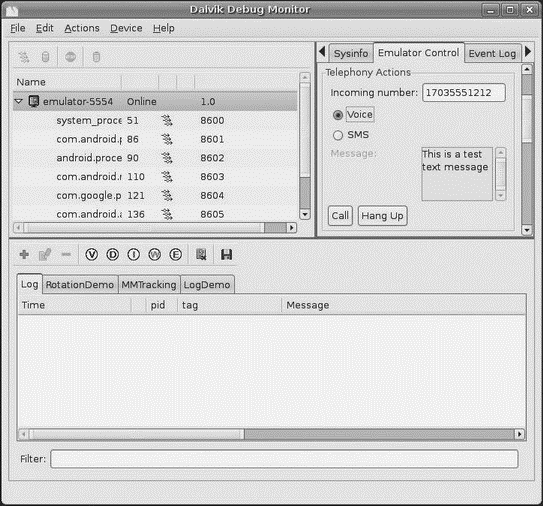The width and height of the screenshot is (543, 506).
Task: Click the debug icon next to system_process
Action: coord(167,121)
